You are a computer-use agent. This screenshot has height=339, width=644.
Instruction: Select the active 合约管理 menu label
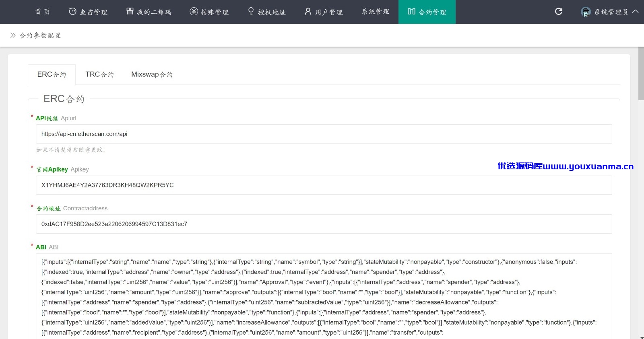(x=433, y=12)
